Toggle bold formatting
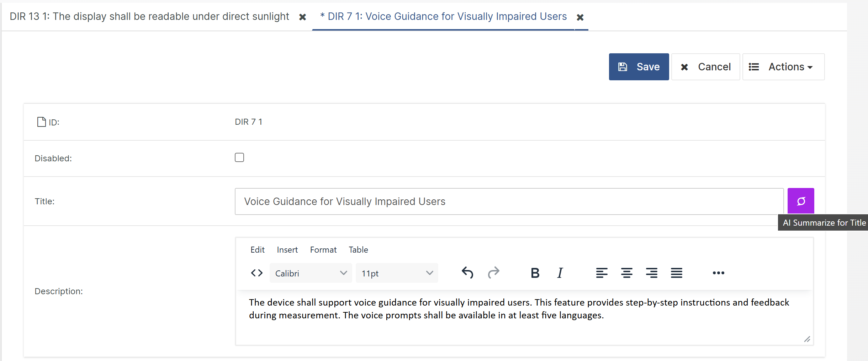 (x=535, y=273)
